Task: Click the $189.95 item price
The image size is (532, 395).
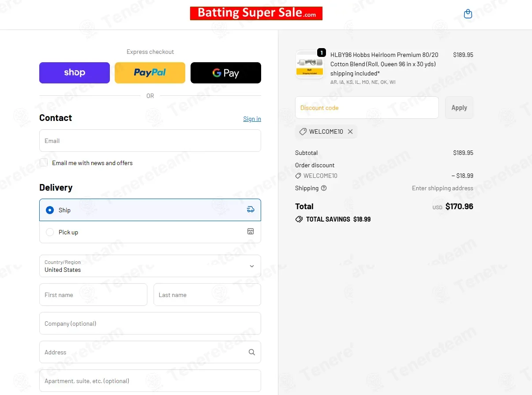Action: [x=463, y=55]
